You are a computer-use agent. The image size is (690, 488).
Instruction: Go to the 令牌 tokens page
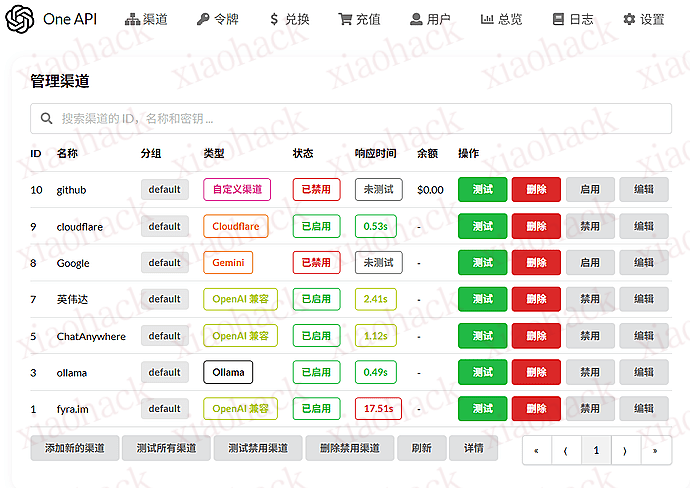click(x=218, y=19)
